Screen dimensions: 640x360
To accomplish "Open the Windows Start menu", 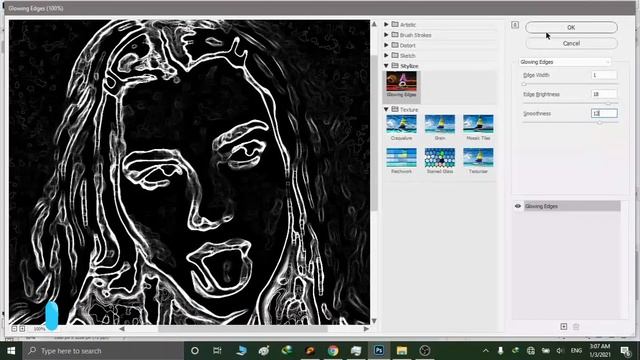I will [11, 351].
